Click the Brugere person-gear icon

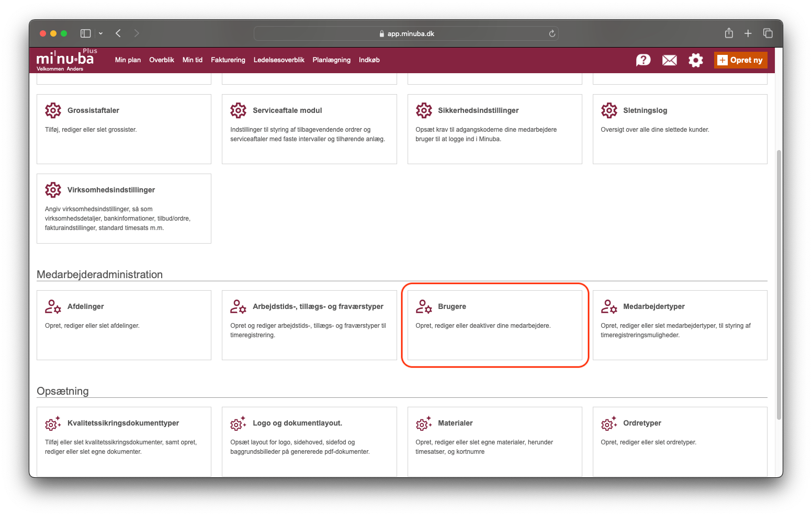424,306
